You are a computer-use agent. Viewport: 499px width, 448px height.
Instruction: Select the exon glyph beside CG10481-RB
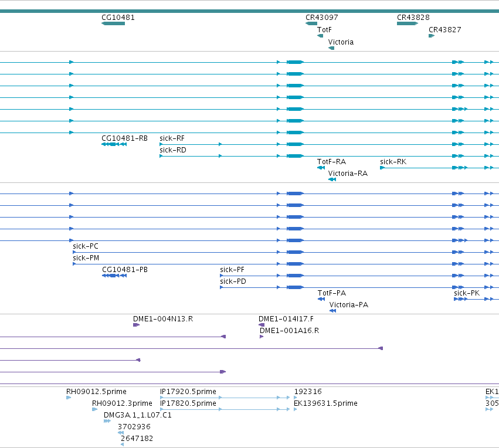point(114,144)
